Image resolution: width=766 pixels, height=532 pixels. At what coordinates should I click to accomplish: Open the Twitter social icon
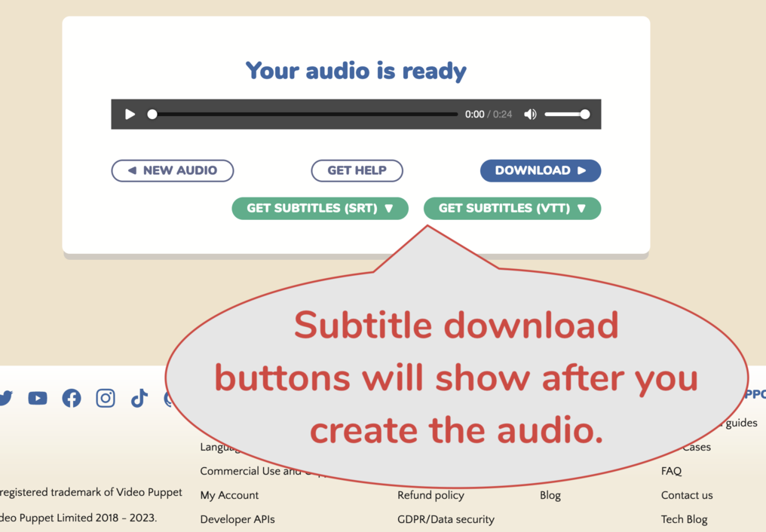point(5,398)
